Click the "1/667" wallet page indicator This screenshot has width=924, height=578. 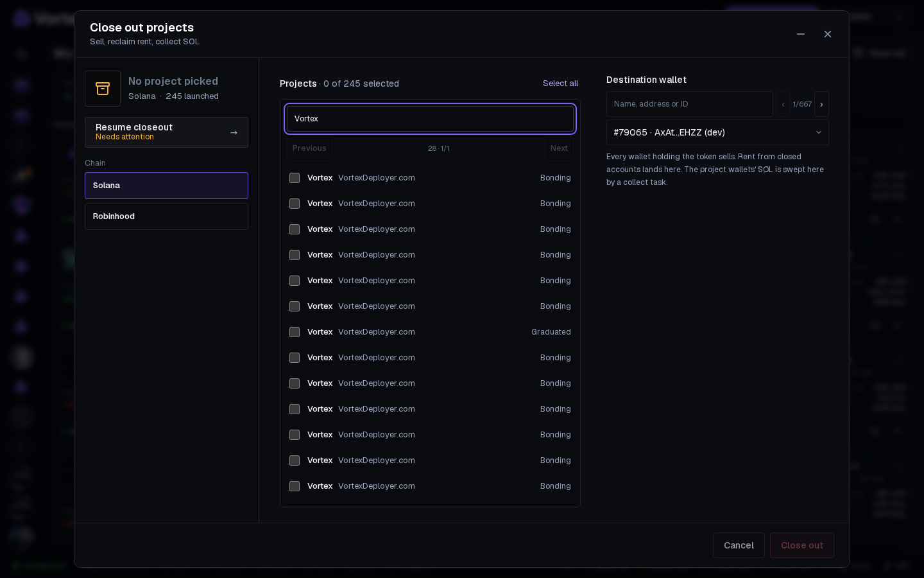[x=802, y=104]
